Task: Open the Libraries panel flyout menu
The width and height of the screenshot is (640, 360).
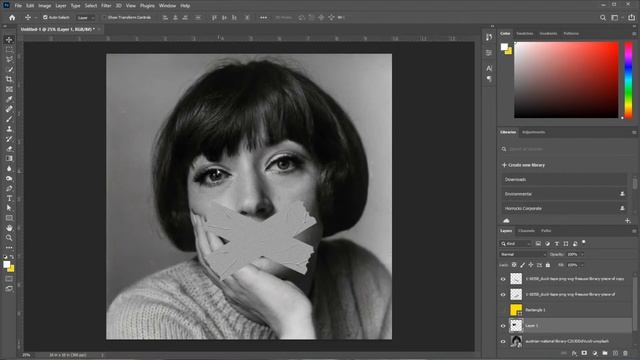Action: (634, 132)
